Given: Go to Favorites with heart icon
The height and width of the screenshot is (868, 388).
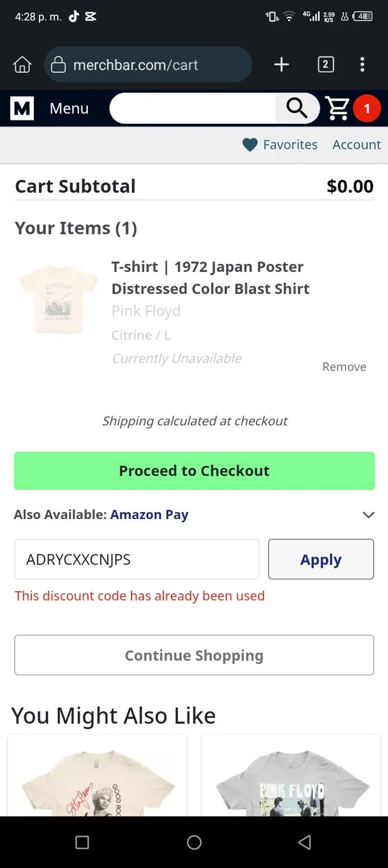Looking at the screenshot, I should (280, 145).
